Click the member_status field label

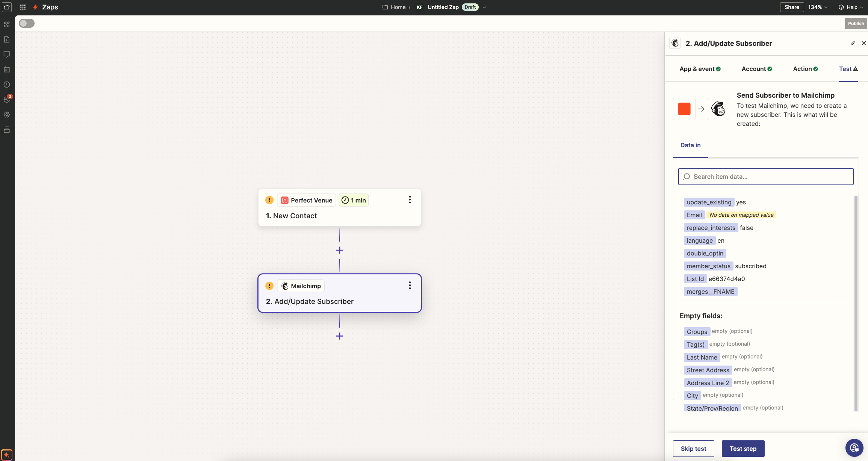pos(708,266)
